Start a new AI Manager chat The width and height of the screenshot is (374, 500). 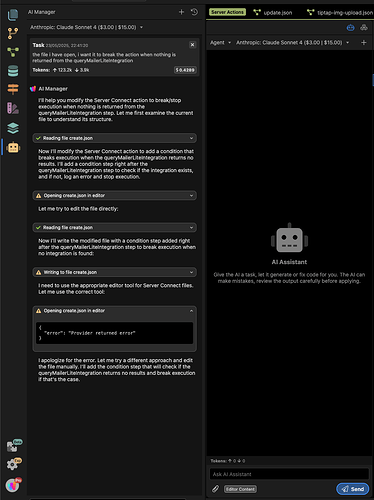(x=181, y=12)
